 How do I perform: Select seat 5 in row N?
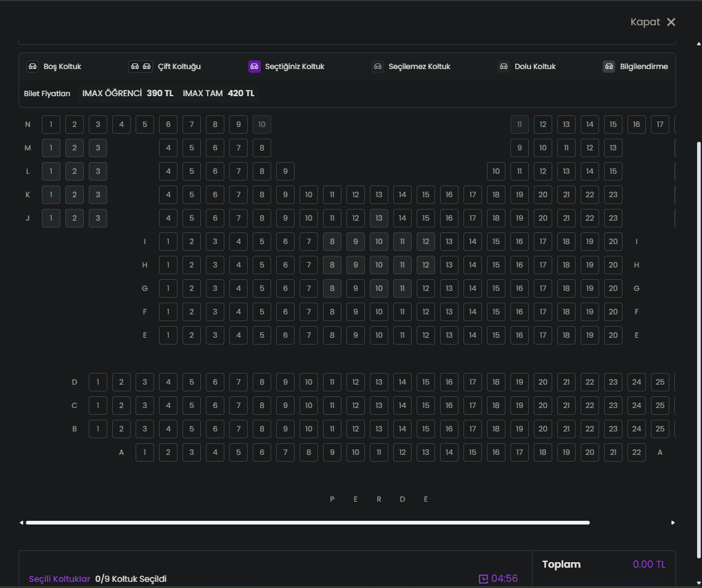click(145, 125)
